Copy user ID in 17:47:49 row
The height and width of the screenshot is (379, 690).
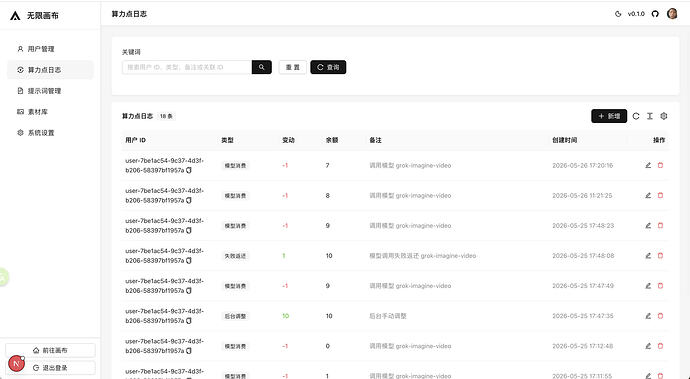tap(189, 291)
